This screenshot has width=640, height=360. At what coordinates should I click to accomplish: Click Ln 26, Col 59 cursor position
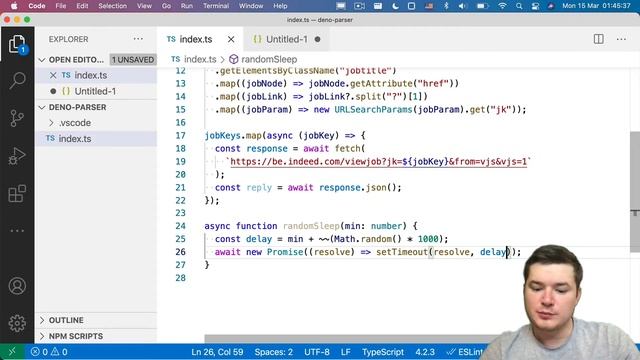pos(217,351)
